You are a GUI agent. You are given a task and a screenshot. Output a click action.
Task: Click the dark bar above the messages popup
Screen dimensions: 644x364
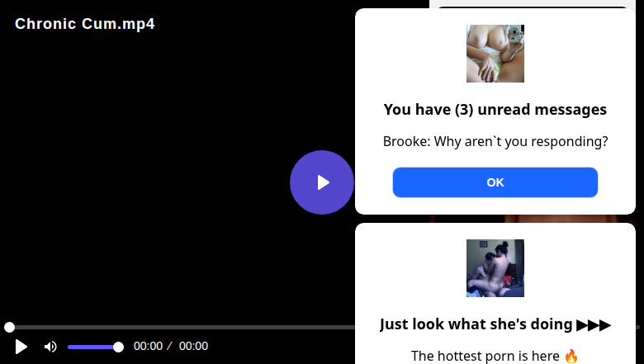point(532,7)
